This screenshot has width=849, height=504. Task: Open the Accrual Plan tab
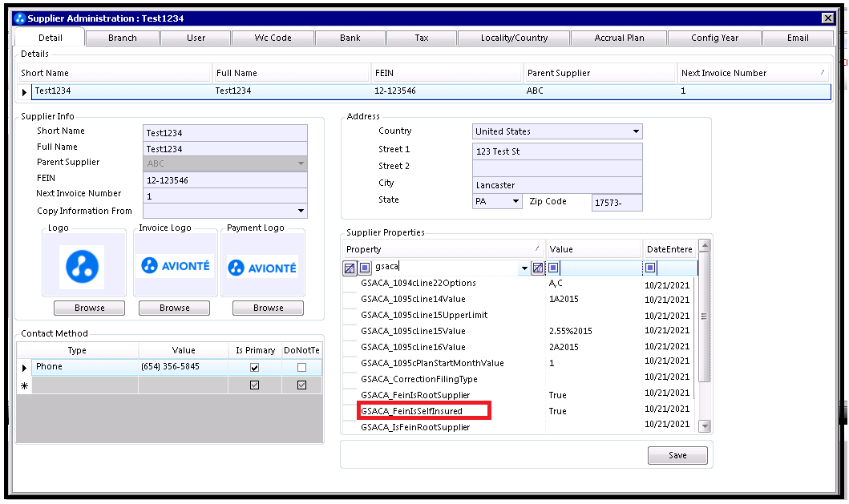coord(619,38)
